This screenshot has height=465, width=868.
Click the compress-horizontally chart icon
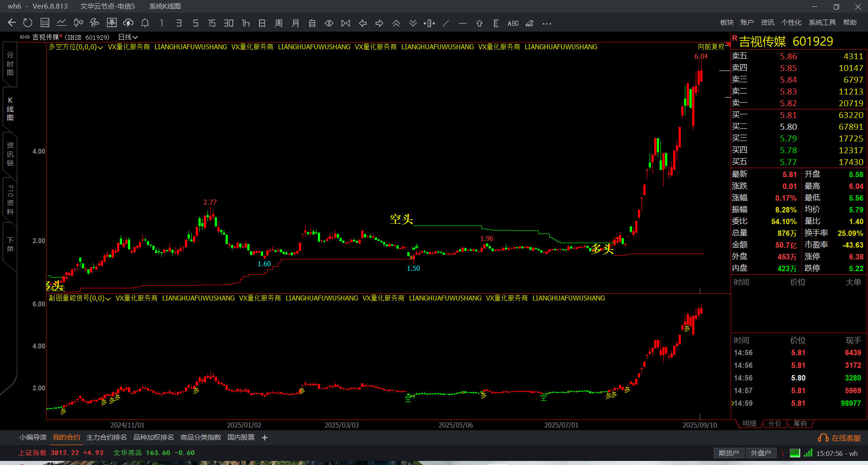(346, 23)
